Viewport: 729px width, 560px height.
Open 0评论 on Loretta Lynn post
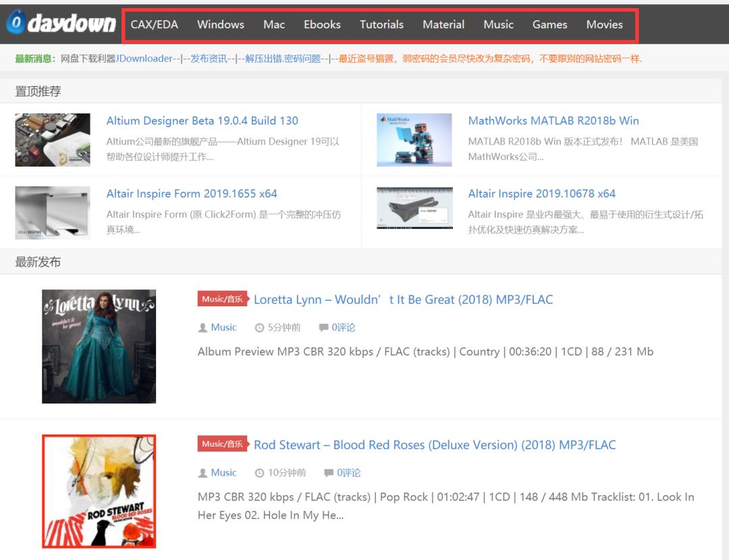(x=344, y=328)
